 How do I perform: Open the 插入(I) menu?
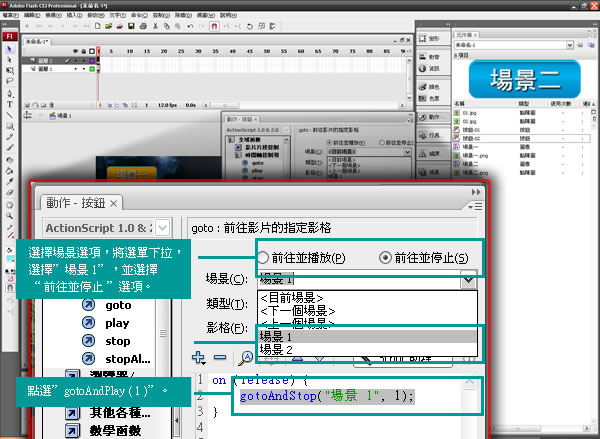[75, 15]
